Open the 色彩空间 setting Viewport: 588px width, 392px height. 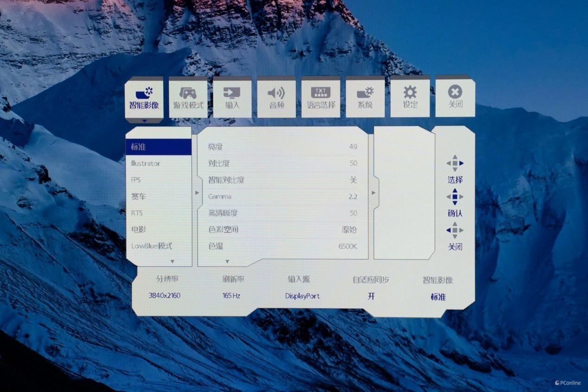[x=283, y=229]
